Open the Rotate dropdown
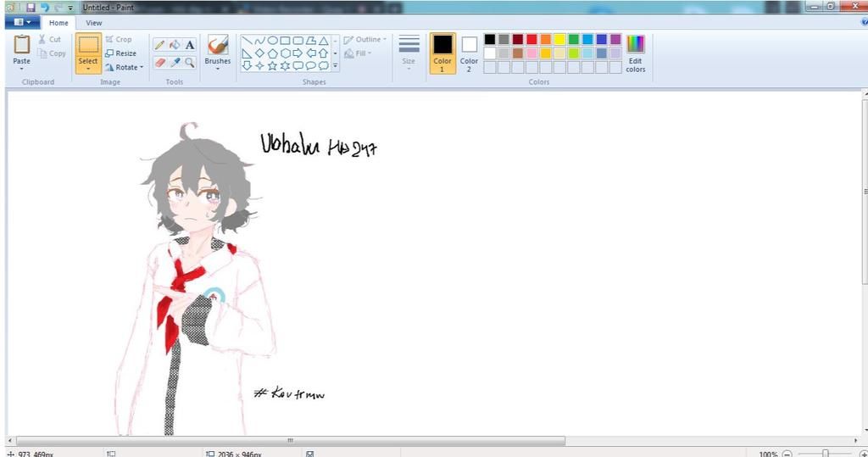The height and width of the screenshot is (457, 868). [x=125, y=67]
